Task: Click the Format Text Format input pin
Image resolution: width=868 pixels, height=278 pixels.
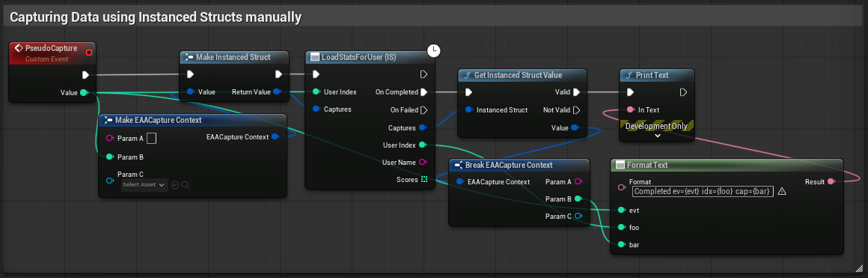Action: pos(622,187)
